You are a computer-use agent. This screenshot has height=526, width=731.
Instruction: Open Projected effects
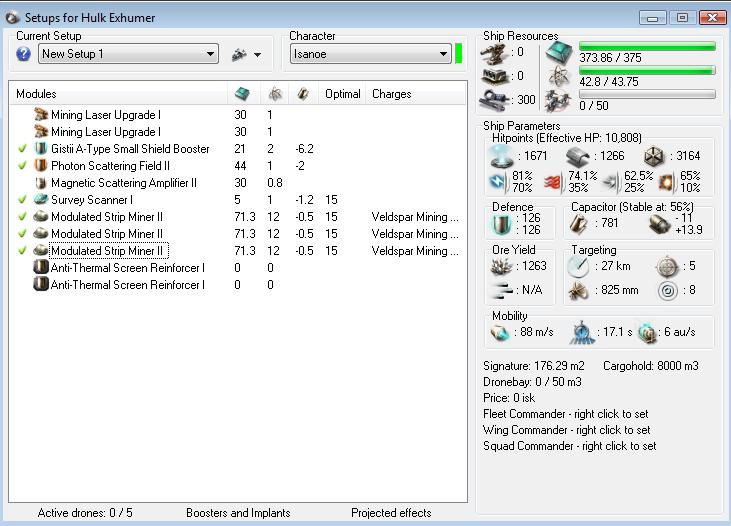point(391,513)
